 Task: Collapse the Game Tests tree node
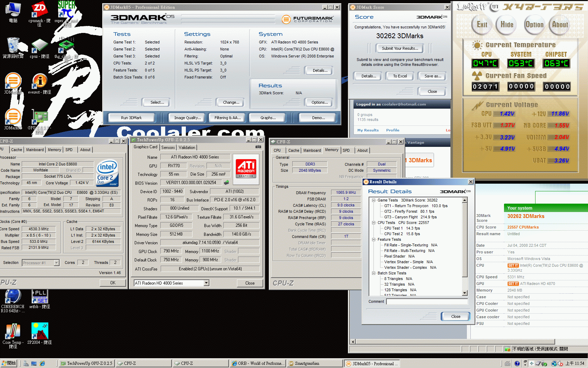373,200
